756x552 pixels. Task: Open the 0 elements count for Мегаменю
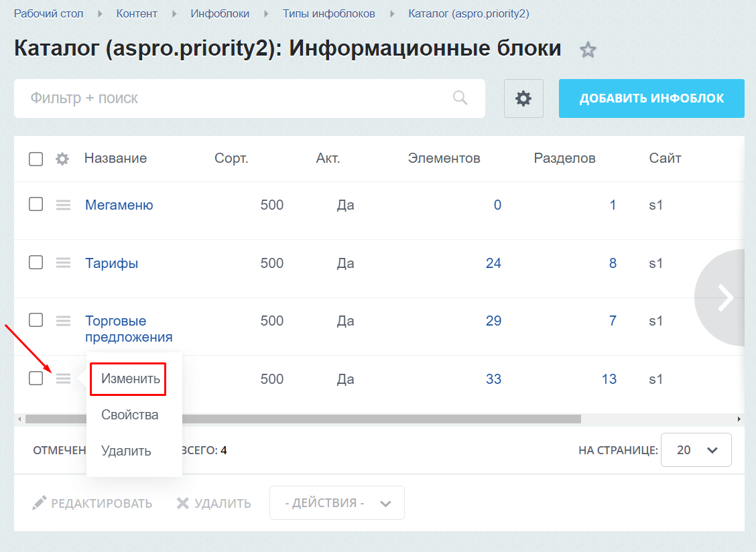497,205
